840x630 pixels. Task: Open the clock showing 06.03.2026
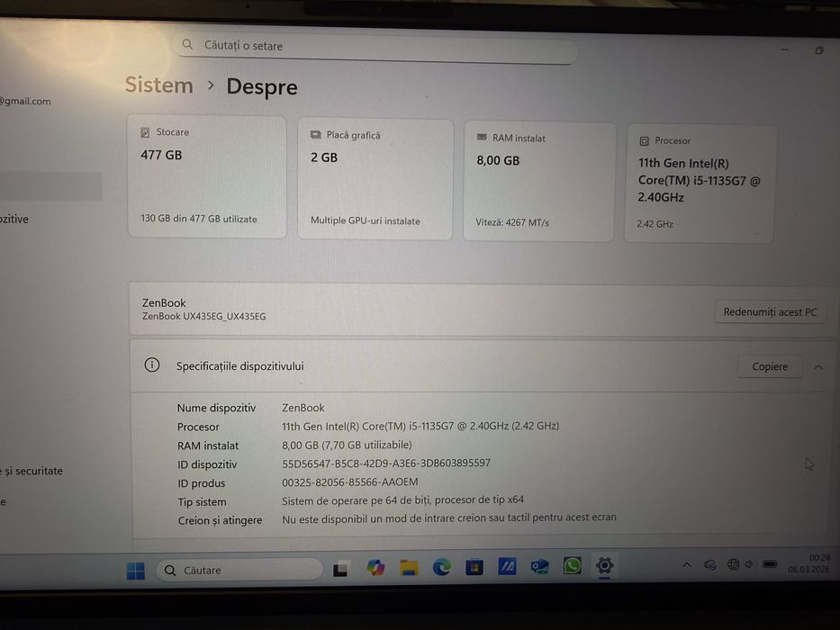(808, 563)
